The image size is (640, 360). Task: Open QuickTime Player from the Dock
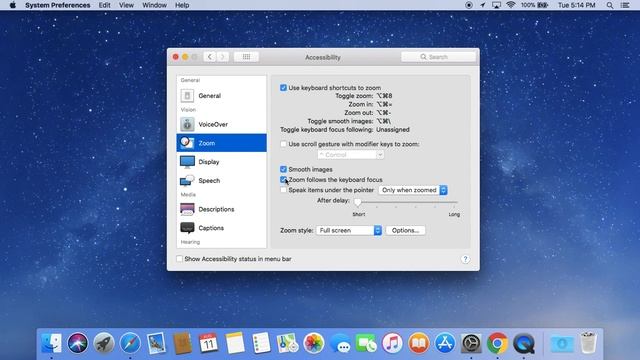coord(524,343)
